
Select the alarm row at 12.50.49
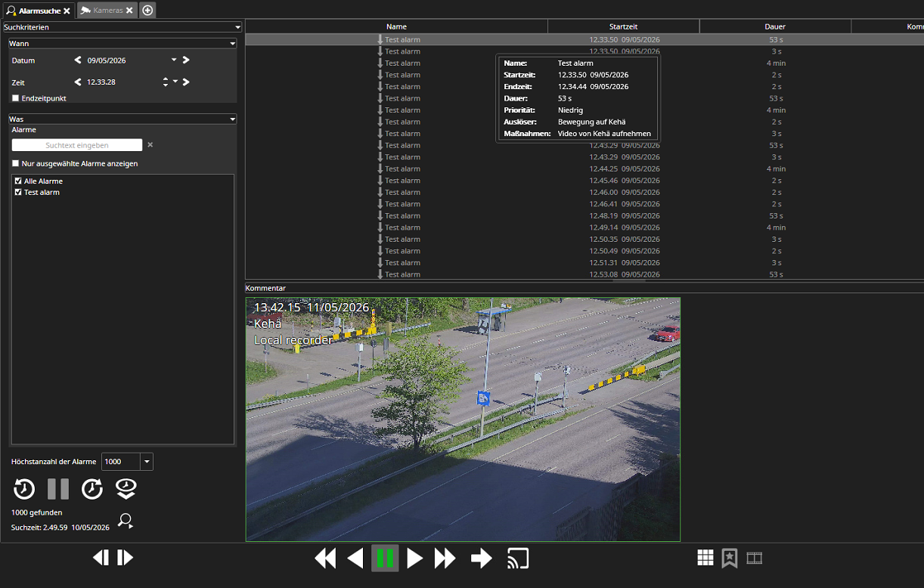pos(584,251)
